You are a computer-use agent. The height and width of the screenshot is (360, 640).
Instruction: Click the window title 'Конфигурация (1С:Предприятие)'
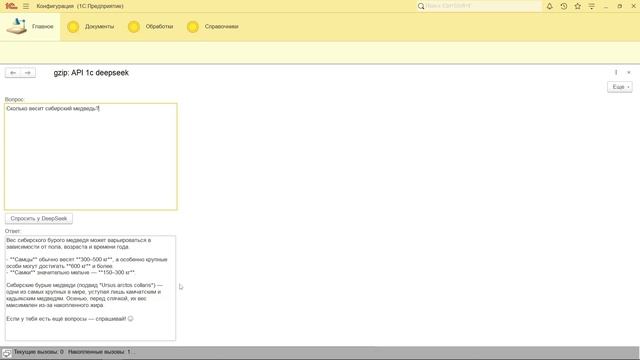[x=80, y=6]
